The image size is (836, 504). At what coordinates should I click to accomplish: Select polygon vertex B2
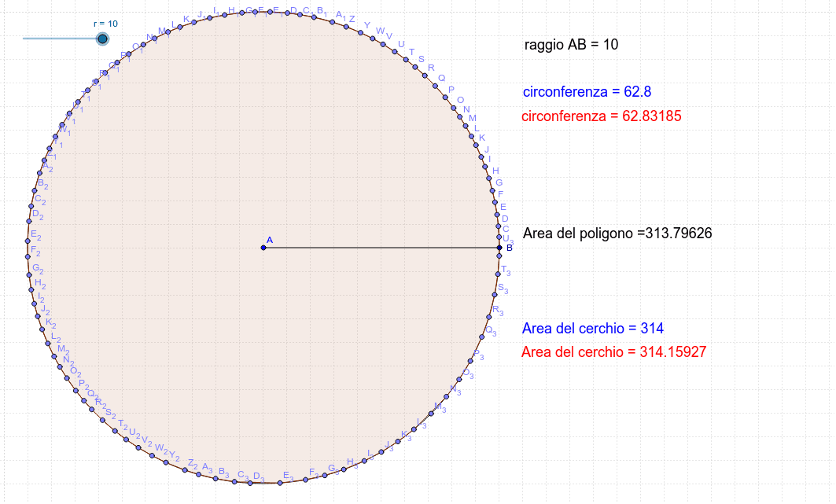(35, 190)
